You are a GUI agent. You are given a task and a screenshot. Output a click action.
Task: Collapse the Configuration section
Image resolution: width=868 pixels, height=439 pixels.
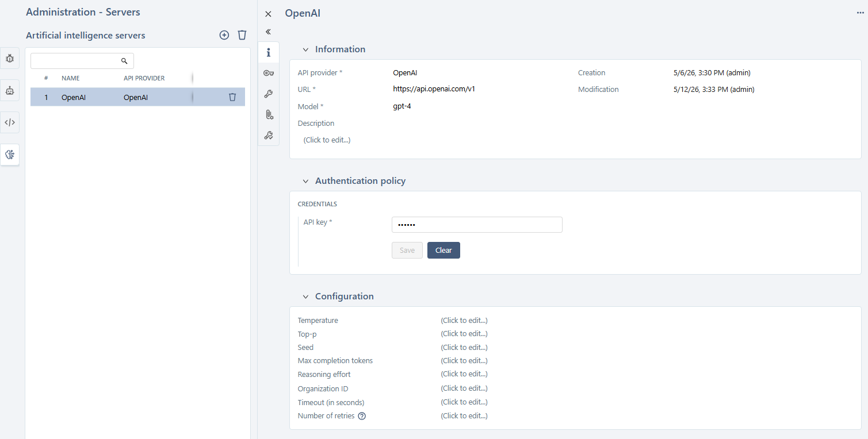pos(305,296)
